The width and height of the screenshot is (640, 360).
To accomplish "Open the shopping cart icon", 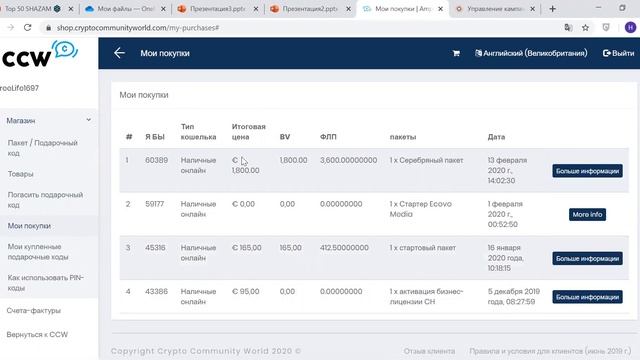I will point(456,53).
